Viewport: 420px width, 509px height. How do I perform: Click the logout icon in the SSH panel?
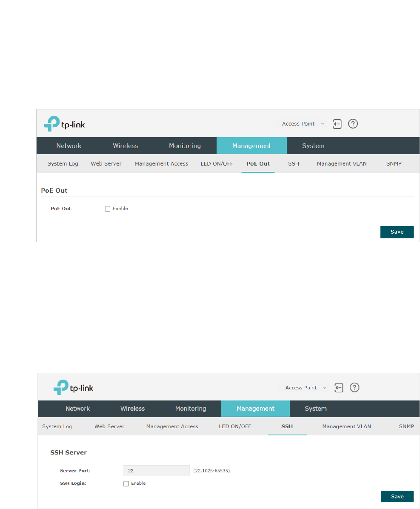339,388
